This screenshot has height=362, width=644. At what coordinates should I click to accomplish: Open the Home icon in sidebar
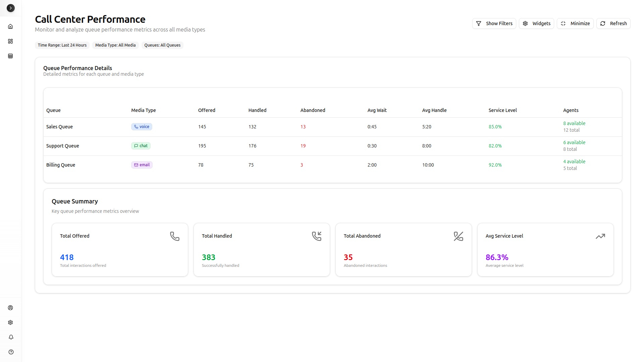coord(10,26)
